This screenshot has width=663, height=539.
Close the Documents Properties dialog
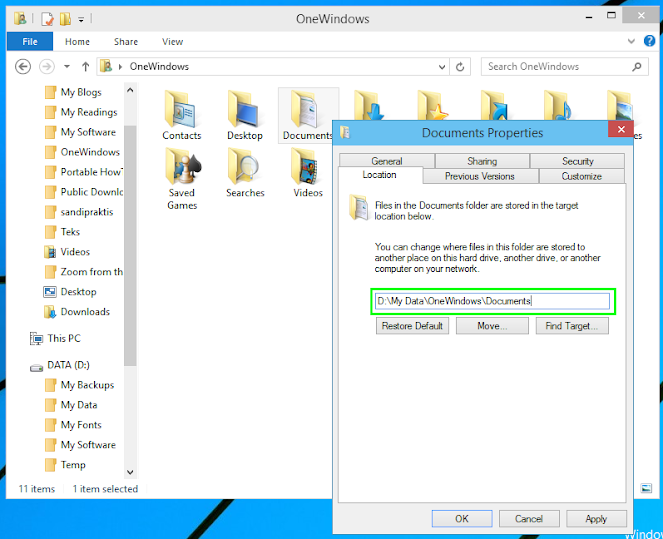click(621, 129)
